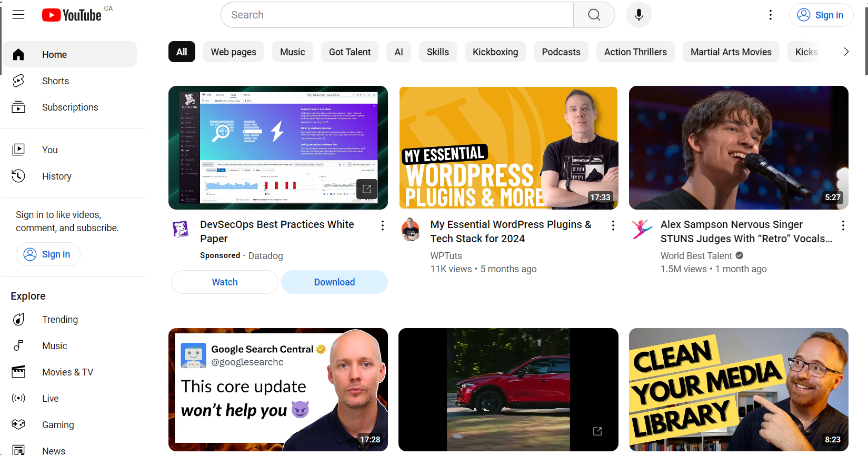The width and height of the screenshot is (868, 455).
Task: Click the Datadog channel avatar
Action: (x=180, y=229)
